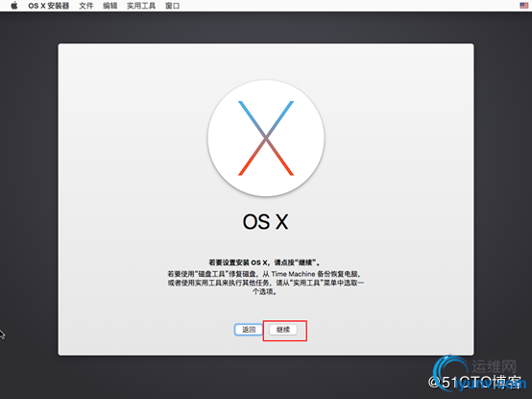Viewport: 532px width, 399px height.
Task: Open the OS X 安装器 menu
Action: tap(48, 6)
